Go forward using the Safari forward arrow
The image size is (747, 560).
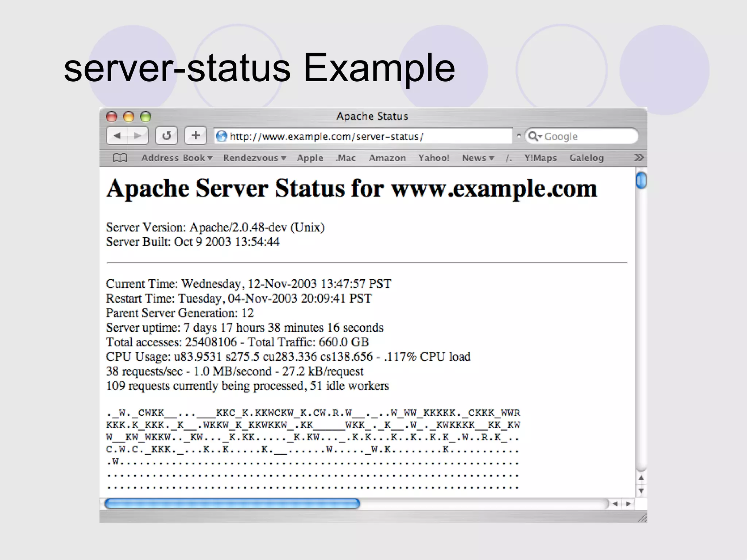coord(138,136)
